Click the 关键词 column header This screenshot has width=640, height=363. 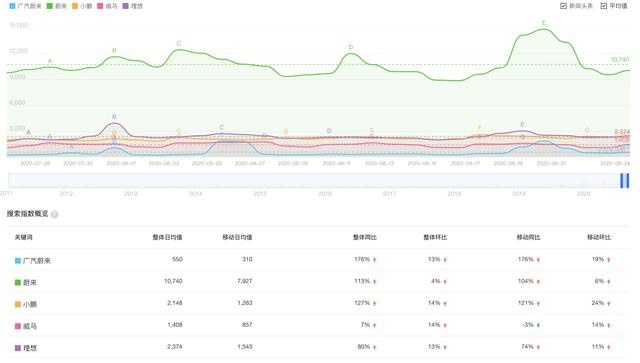point(24,237)
